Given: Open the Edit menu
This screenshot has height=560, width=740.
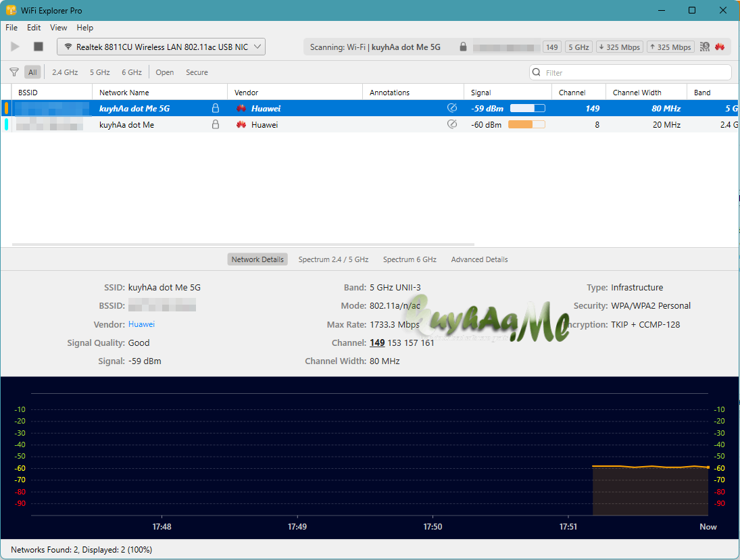Looking at the screenshot, I should [34, 28].
